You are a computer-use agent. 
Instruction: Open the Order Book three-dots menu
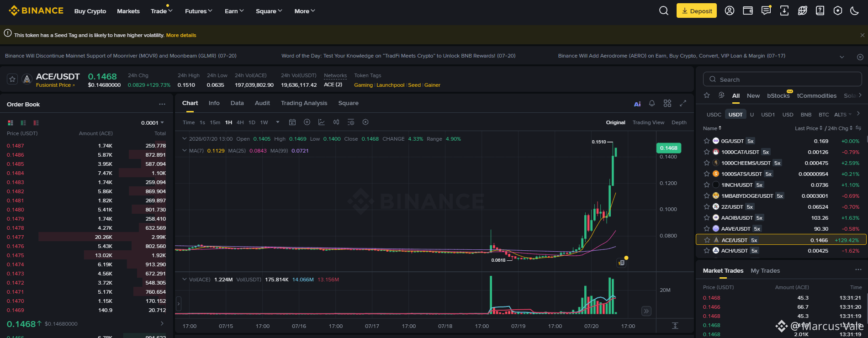point(162,104)
